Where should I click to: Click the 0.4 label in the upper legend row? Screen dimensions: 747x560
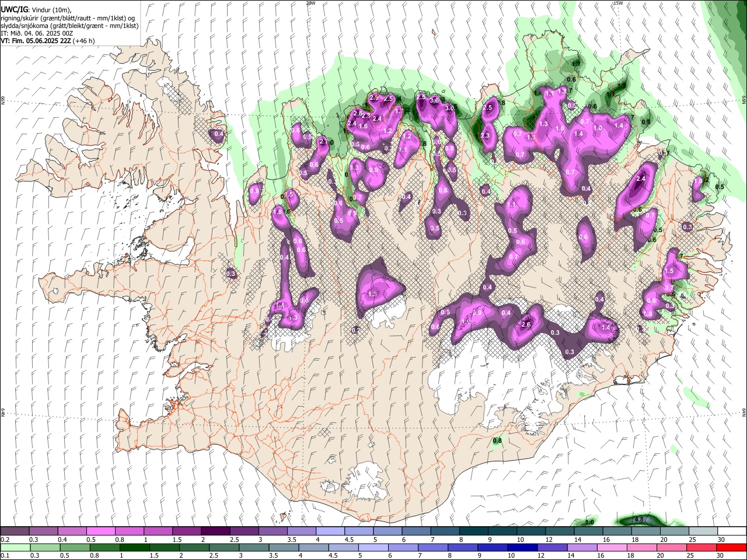[62, 540]
